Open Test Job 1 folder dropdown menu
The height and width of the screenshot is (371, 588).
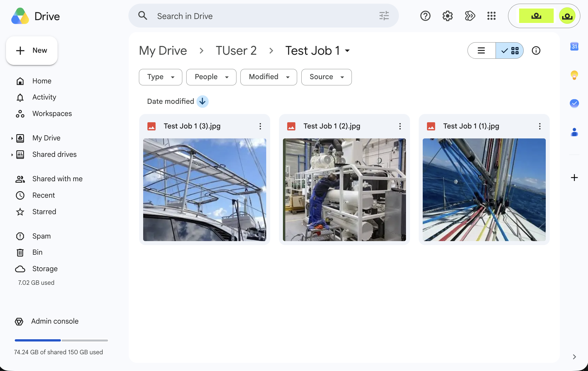pos(347,51)
